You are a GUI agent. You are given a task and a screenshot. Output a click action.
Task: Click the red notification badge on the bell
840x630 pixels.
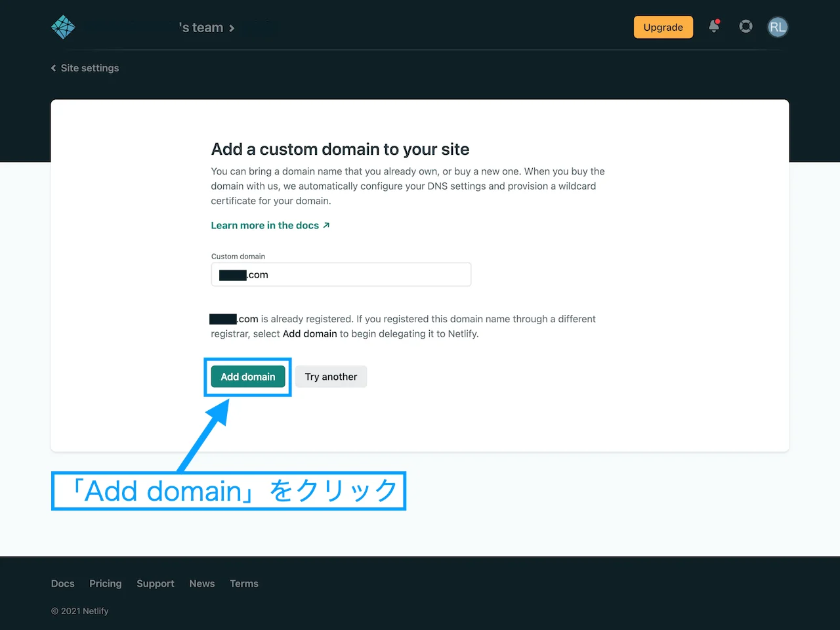tap(719, 22)
